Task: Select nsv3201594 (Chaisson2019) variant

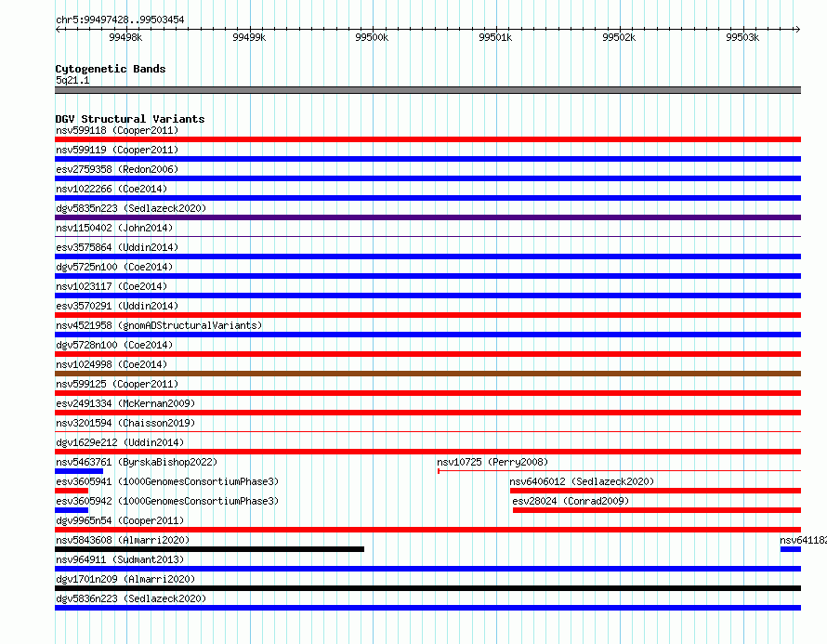Action: pos(125,423)
